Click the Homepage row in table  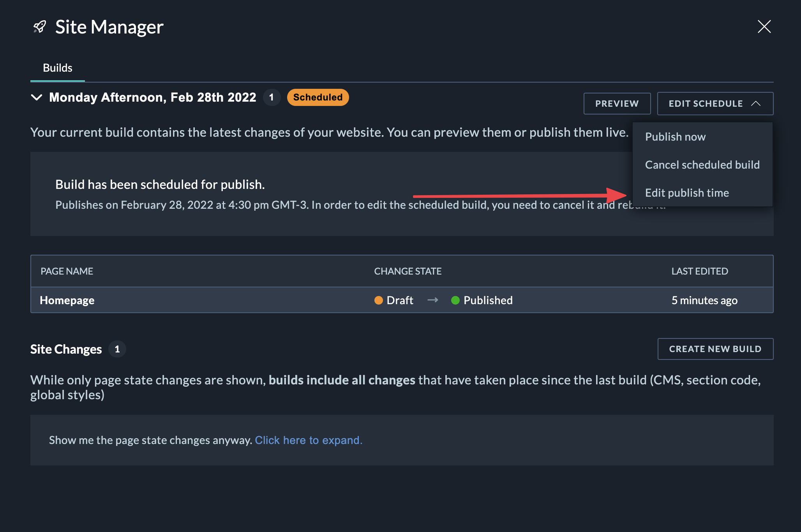click(67, 300)
